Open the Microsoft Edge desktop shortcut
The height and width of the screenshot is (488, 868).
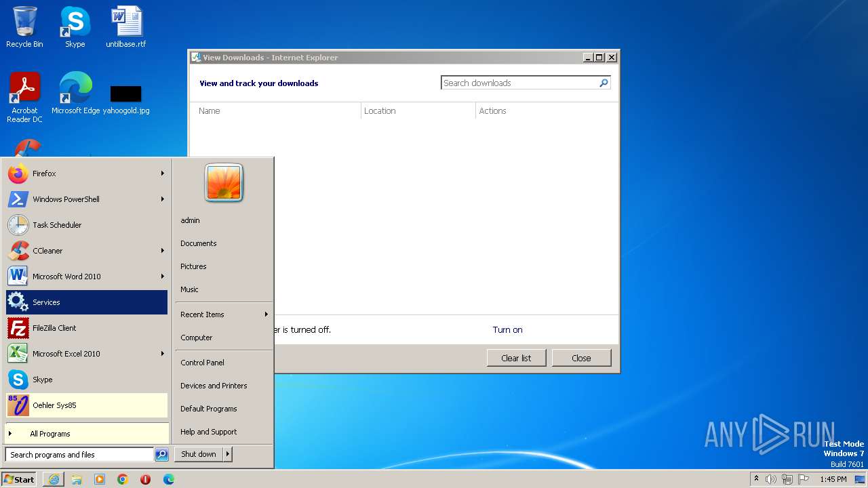75,94
